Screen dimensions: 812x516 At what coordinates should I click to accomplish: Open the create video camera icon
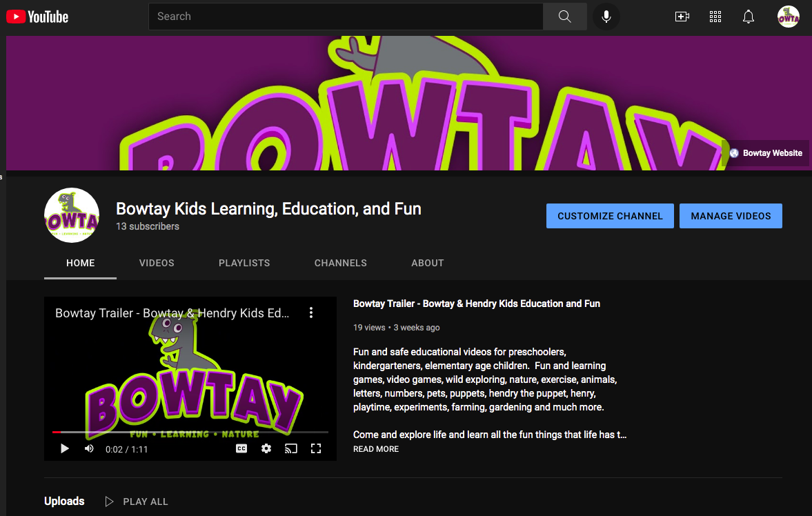[682, 17]
